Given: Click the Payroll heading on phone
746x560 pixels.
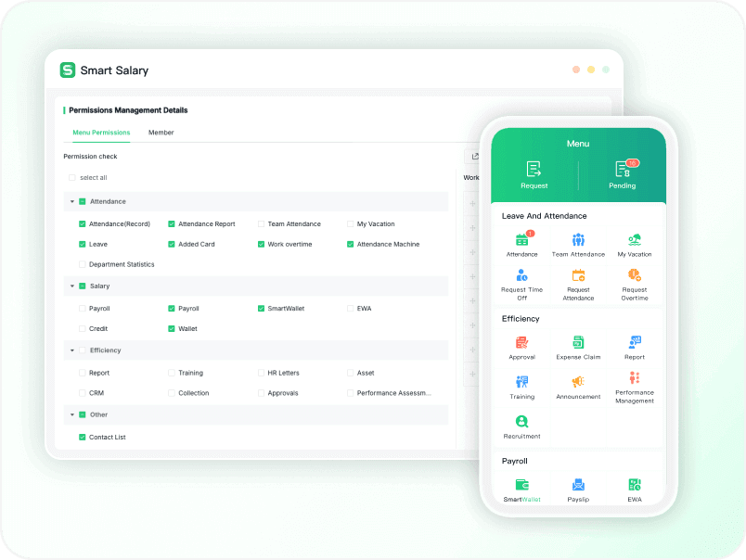Looking at the screenshot, I should (514, 461).
